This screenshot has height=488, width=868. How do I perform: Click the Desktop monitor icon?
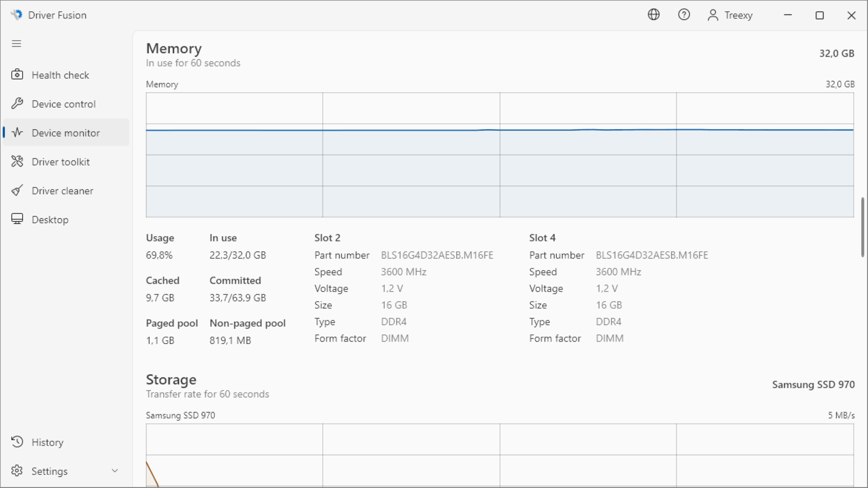tap(17, 219)
